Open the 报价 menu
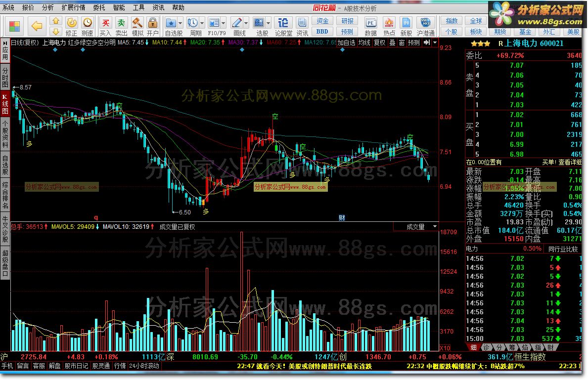The width and height of the screenshot is (588, 380). click(28, 7)
